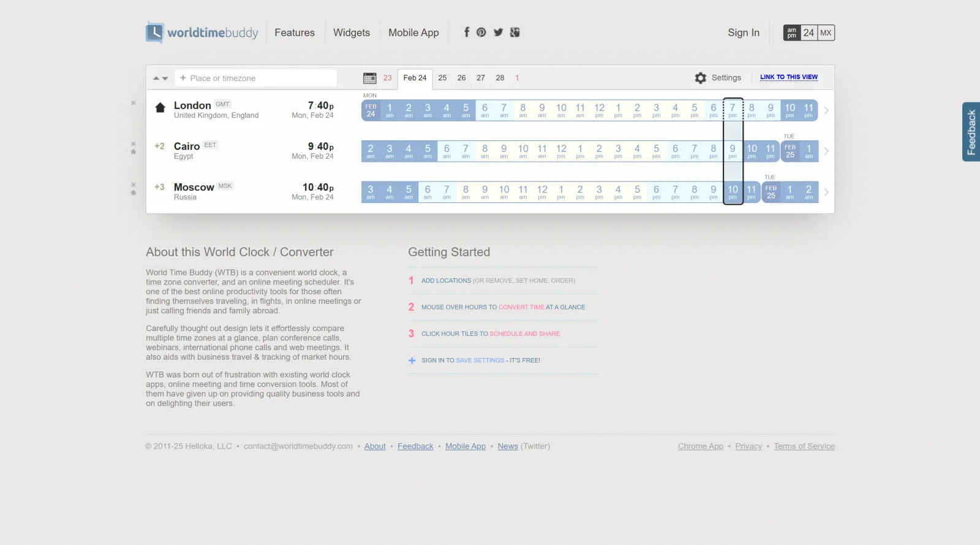Select the Feb 24 date tab

click(x=415, y=78)
